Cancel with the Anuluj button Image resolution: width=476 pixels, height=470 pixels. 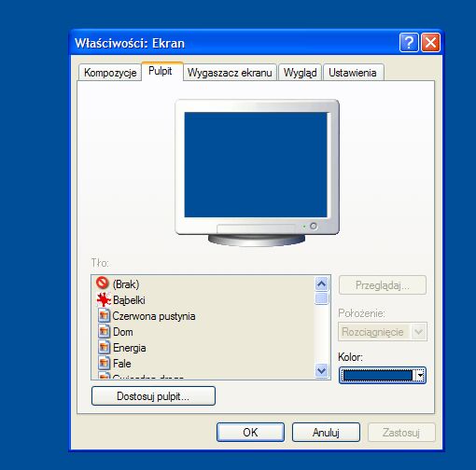pos(326,432)
